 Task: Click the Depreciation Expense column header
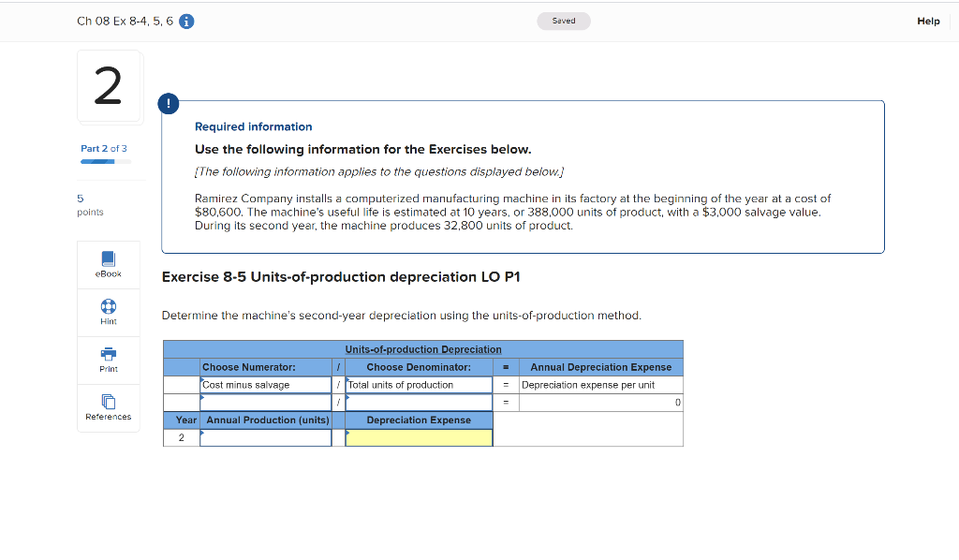419,420
